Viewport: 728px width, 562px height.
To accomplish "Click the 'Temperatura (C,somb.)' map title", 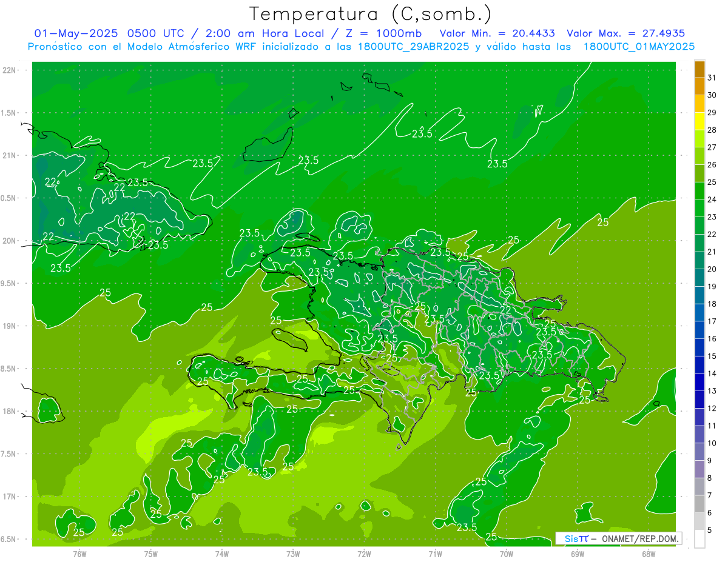I will pyautogui.click(x=370, y=14).
